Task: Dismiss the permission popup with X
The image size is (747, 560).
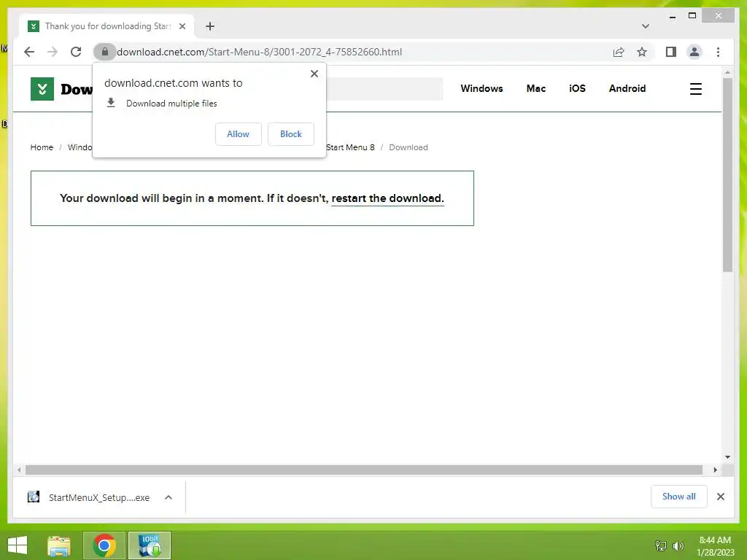Action: click(314, 74)
